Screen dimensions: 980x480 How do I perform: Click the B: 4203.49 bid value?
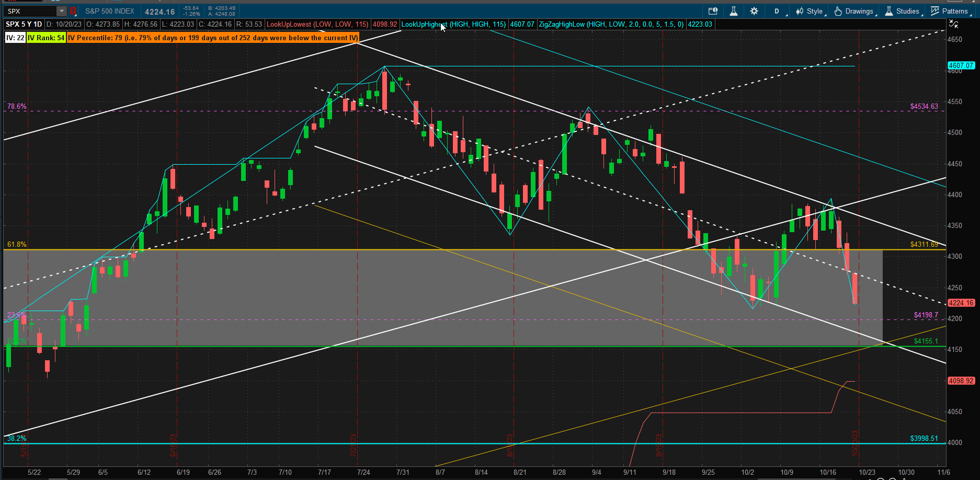pyautogui.click(x=222, y=8)
